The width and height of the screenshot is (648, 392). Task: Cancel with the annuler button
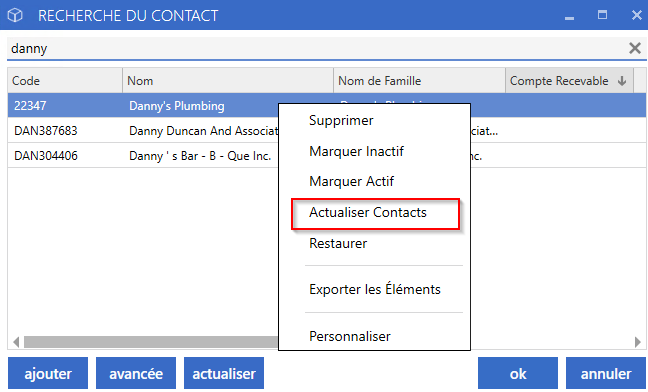coord(606,373)
